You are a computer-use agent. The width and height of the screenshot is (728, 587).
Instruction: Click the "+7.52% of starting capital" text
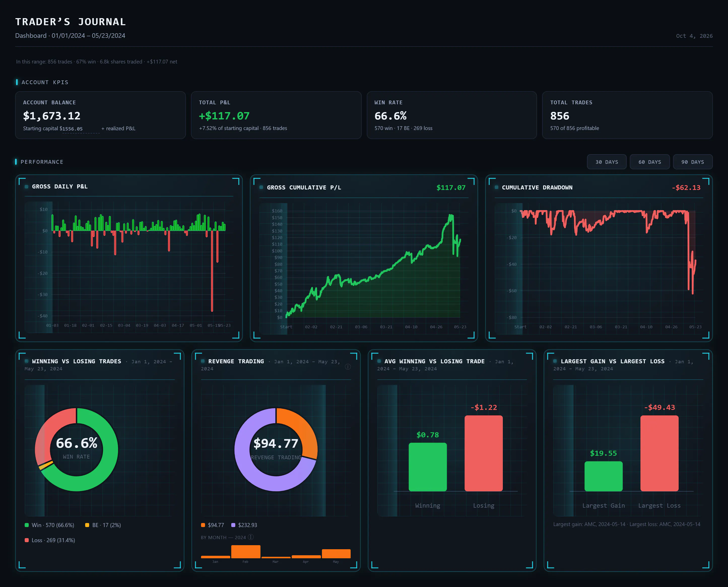tap(229, 128)
